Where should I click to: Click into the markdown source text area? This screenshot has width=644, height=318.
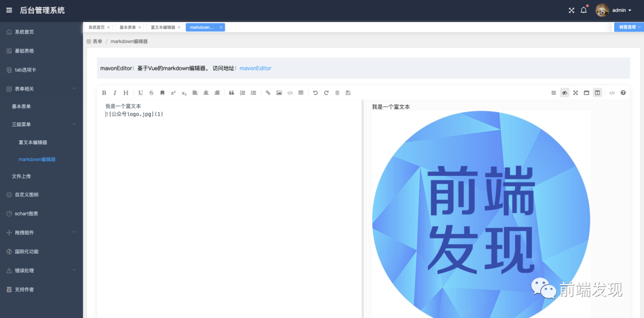click(x=229, y=209)
